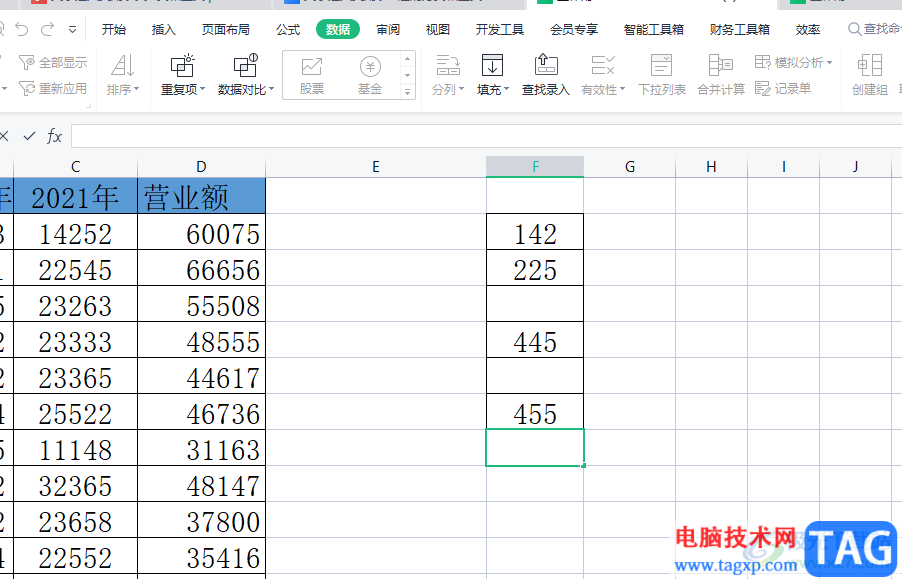Image resolution: width=902 pixels, height=579 pixels.
Task: Select cell containing 14252
Action: (x=75, y=232)
